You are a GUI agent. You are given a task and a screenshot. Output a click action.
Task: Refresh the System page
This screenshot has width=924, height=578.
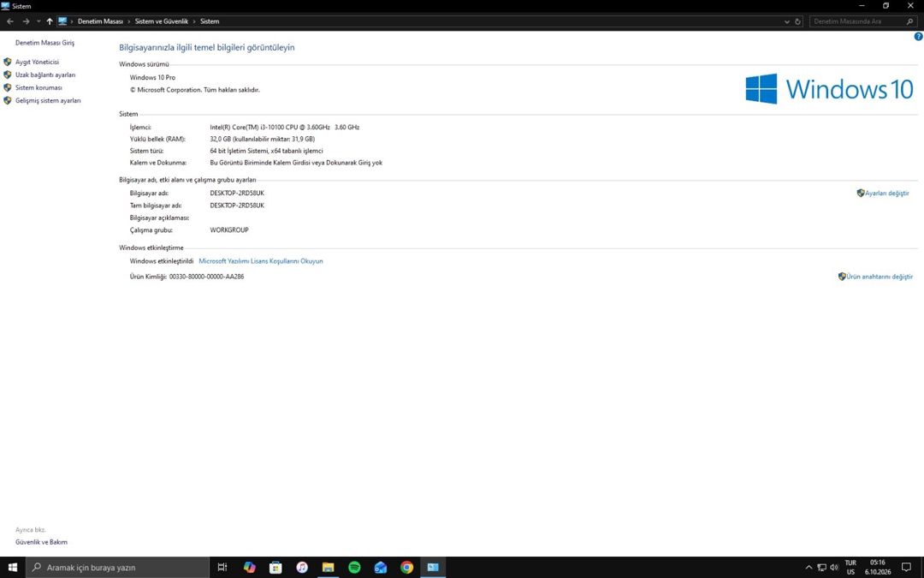pyautogui.click(x=798, y=21)
